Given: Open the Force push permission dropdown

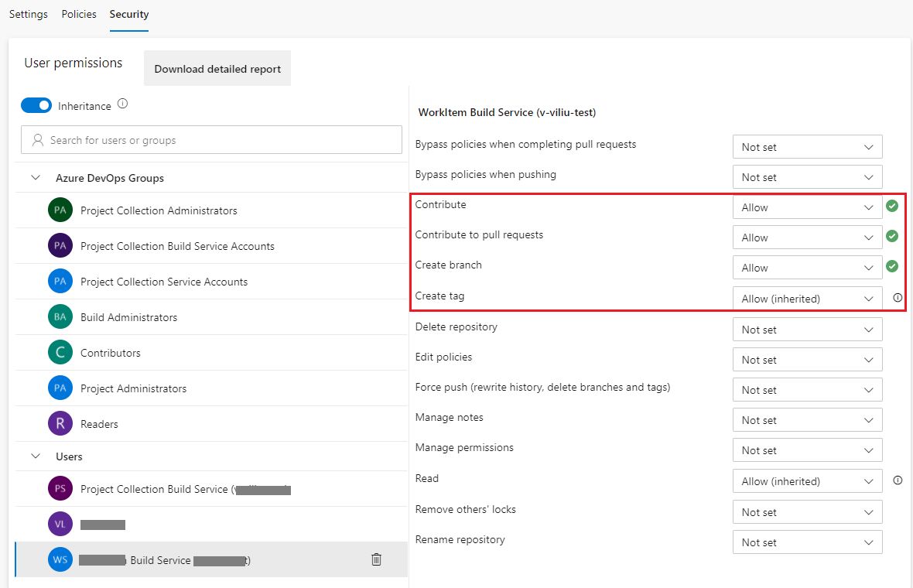Looking at the screenshot, I should point(807,390).
